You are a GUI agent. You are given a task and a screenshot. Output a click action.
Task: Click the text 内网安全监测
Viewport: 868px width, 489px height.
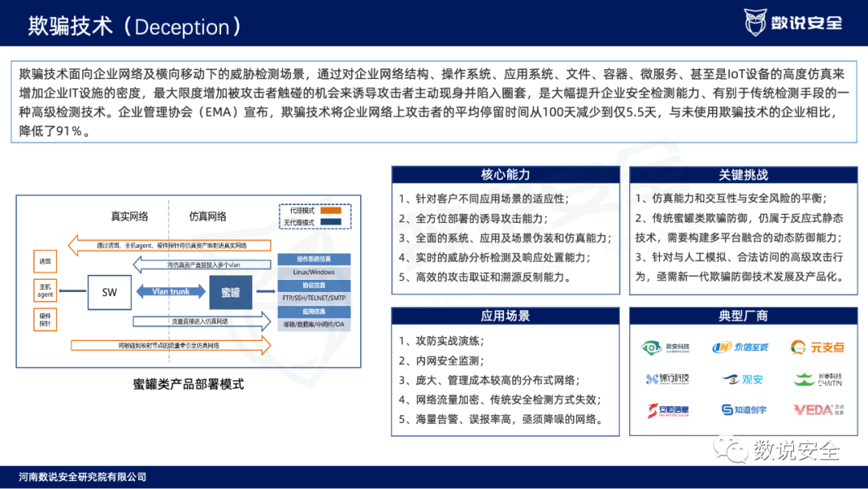click(x=448, y=360)
